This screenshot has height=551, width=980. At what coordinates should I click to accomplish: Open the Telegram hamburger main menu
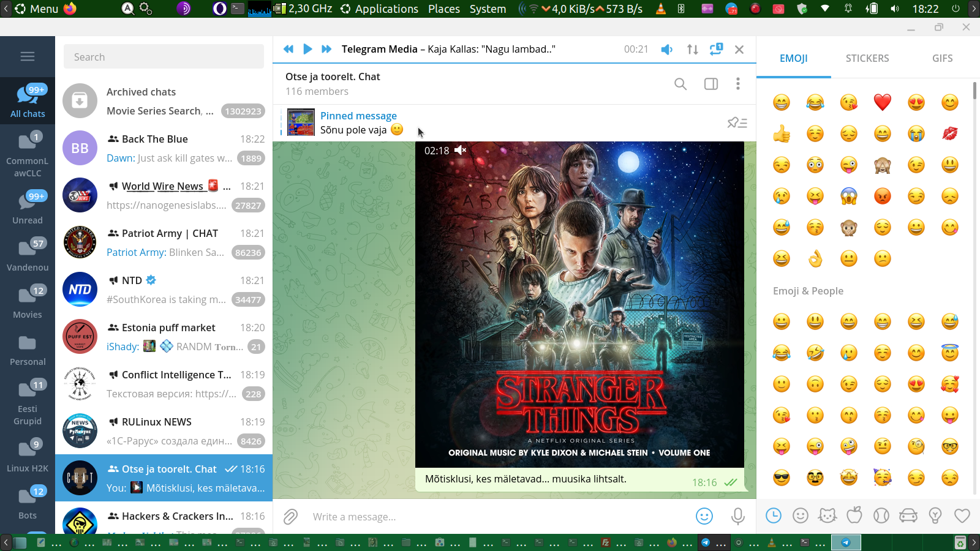tap(28, 56)
